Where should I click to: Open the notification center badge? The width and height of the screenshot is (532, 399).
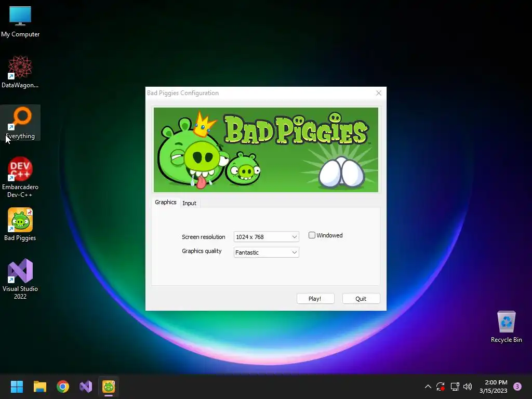(x=517, y=387)
